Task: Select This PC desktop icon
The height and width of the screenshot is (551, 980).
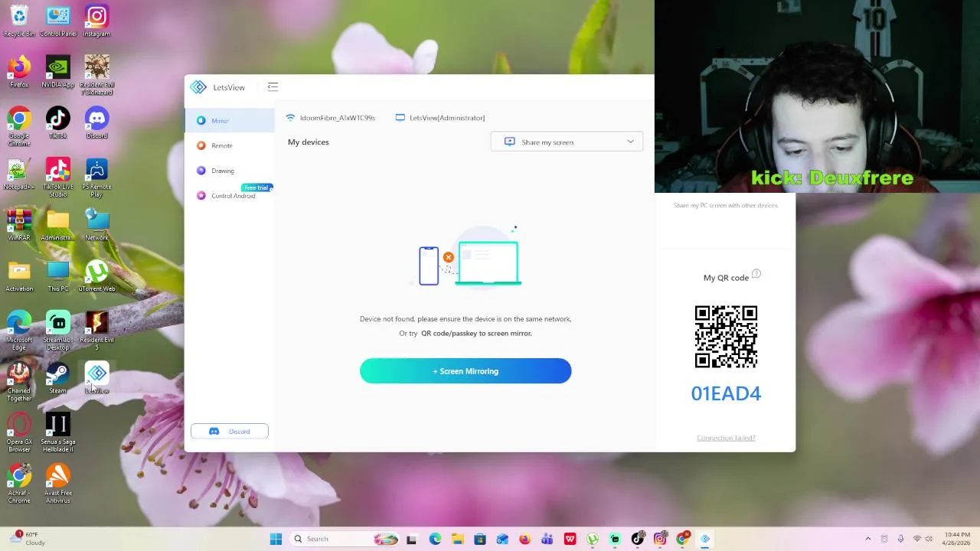Action: (x=58, y=276)
